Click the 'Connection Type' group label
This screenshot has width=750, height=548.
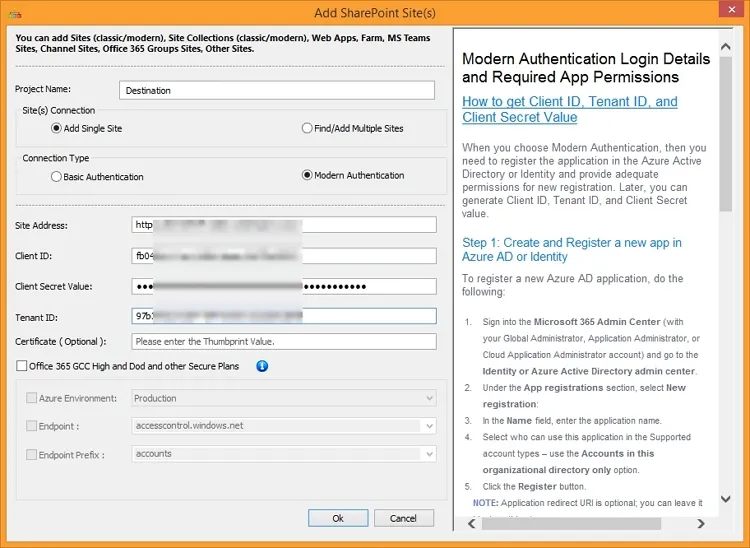pyautogui.click(x=55, y=158)
